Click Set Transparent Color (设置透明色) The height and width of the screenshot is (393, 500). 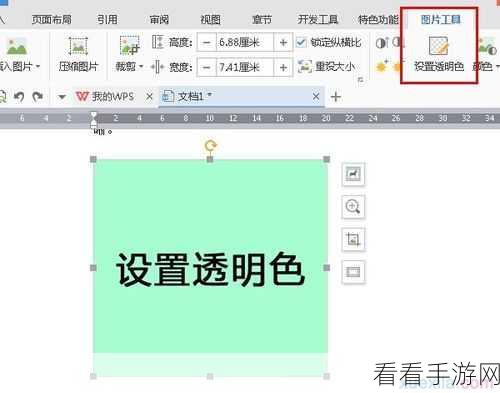[x=439, y=54]
